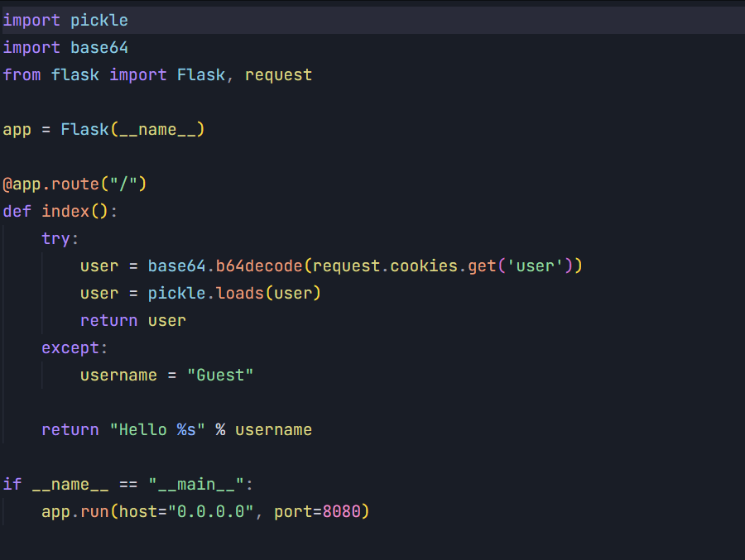Viewport: 745px width, 560px height.
Task: Click the b64decode method call
Action: (259, 266)
